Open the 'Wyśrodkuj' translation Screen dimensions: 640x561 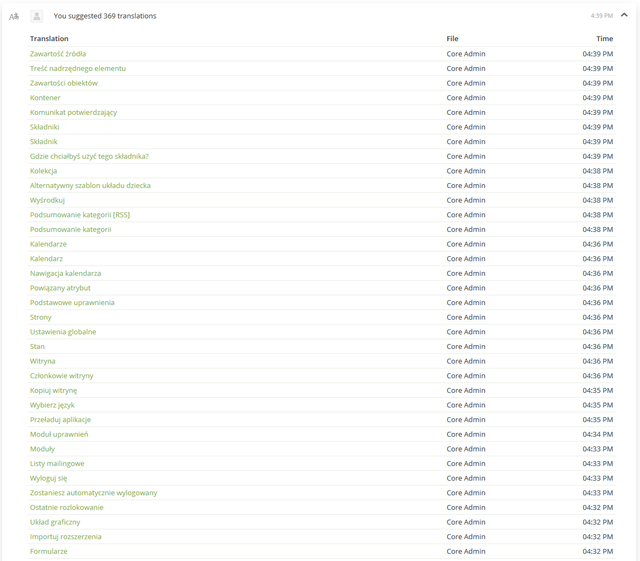(x=47, y=200)
